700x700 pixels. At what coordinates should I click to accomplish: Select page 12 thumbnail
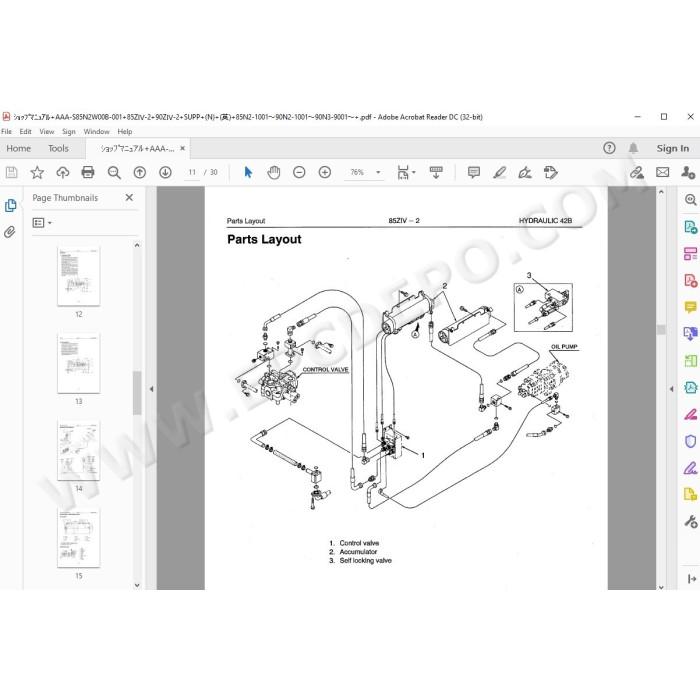[79, 276]
